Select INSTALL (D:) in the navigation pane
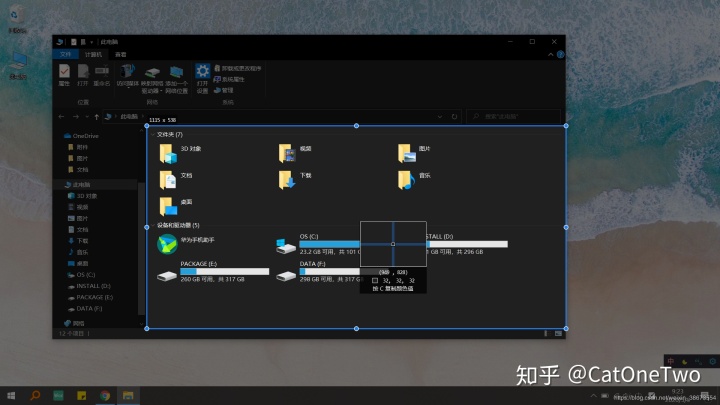Viewport: 720px width, 405px height. coord(89,286)
